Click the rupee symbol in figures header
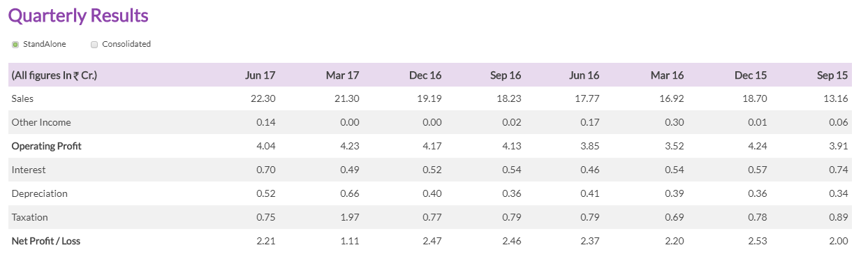868x266 pixels. click(76, 75)
